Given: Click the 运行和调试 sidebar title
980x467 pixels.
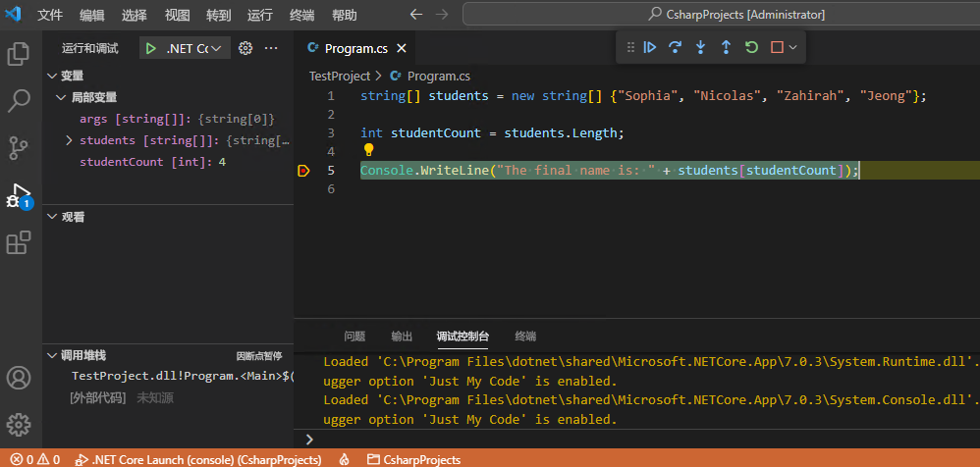Looking at the screenshot, I should point(90,49).
